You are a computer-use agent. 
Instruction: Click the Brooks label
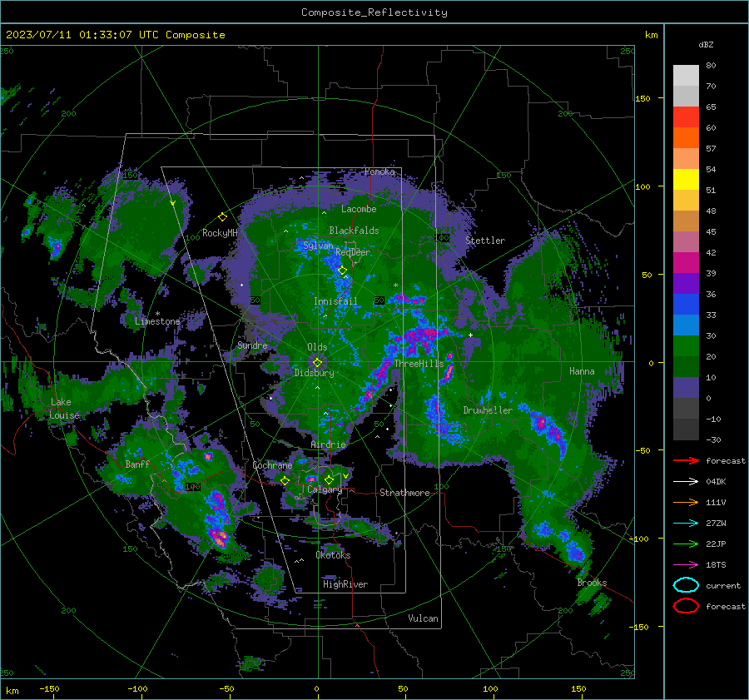tap(592, 583)
